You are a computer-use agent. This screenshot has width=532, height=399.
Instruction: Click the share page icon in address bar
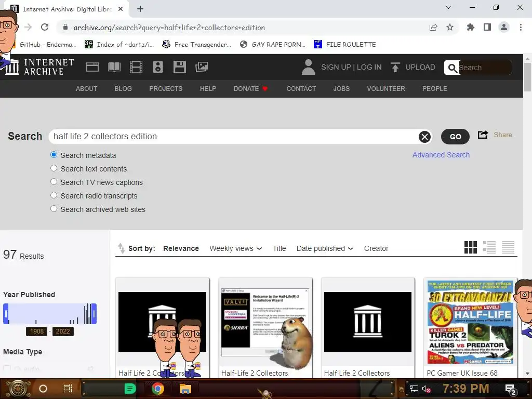(433, 28)
